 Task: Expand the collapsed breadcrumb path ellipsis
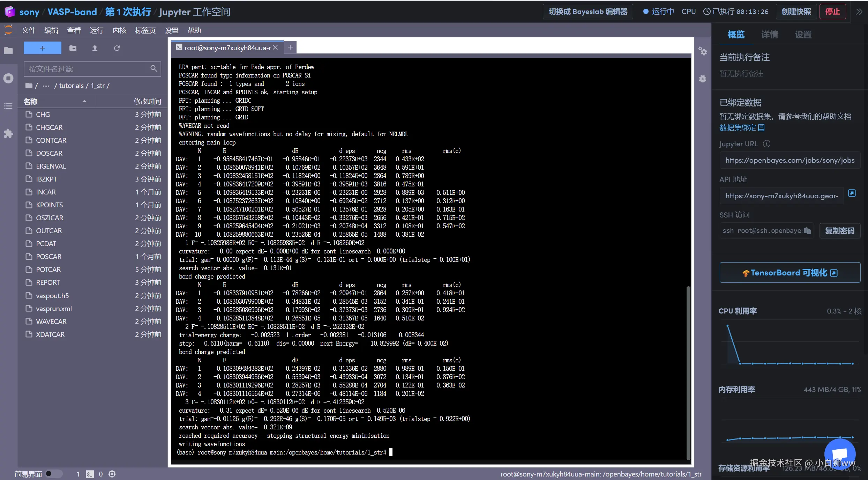46,86
